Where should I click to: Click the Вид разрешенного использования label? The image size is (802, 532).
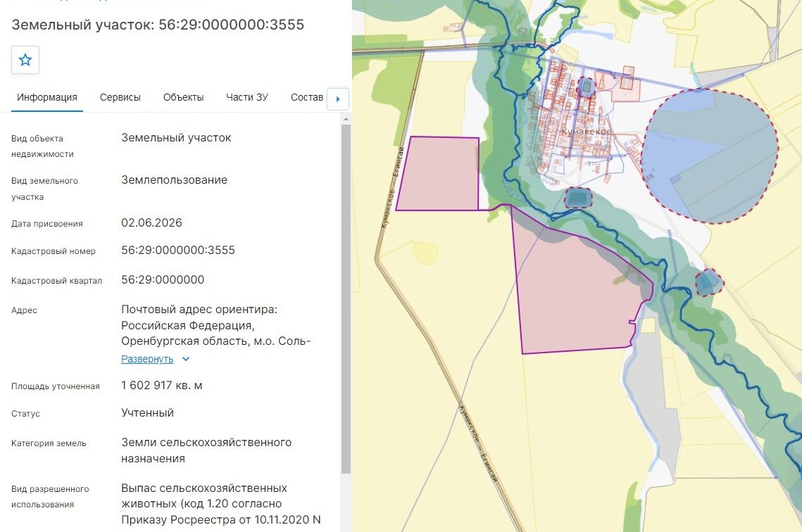tap(50, 496)
